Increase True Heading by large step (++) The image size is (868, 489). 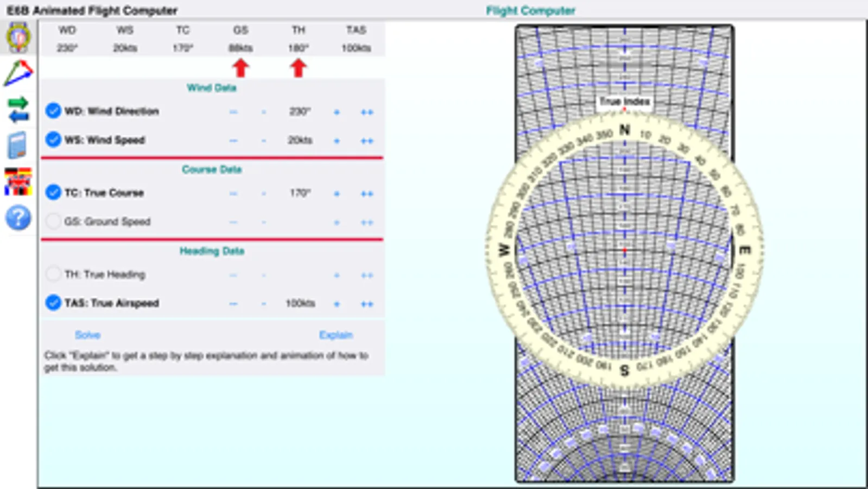point(367,275)
